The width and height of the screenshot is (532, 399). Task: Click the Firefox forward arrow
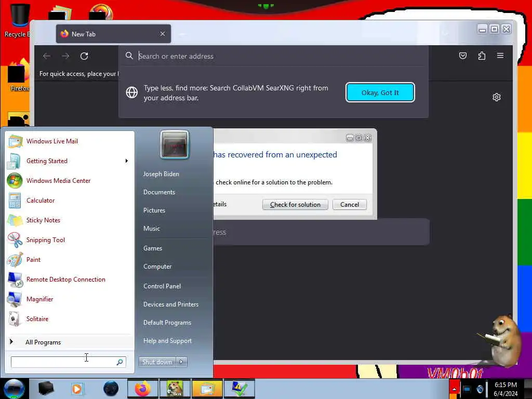(66, 56)
